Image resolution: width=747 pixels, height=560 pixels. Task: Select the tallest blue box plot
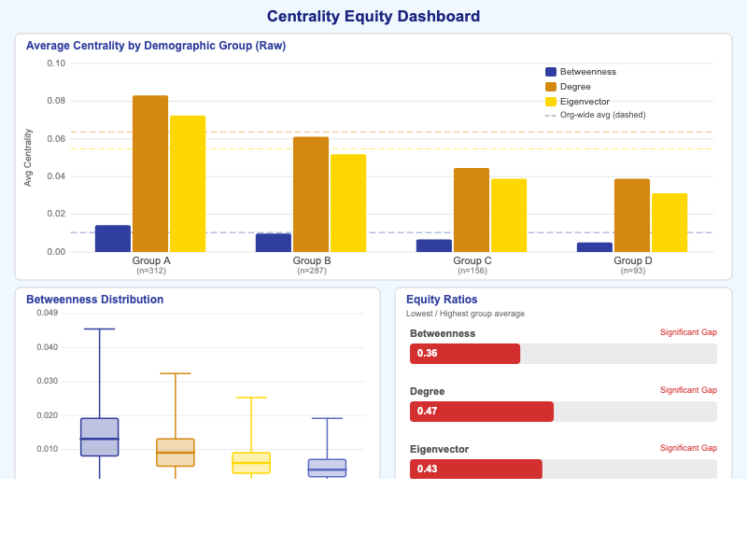click(x=100, y=437)
